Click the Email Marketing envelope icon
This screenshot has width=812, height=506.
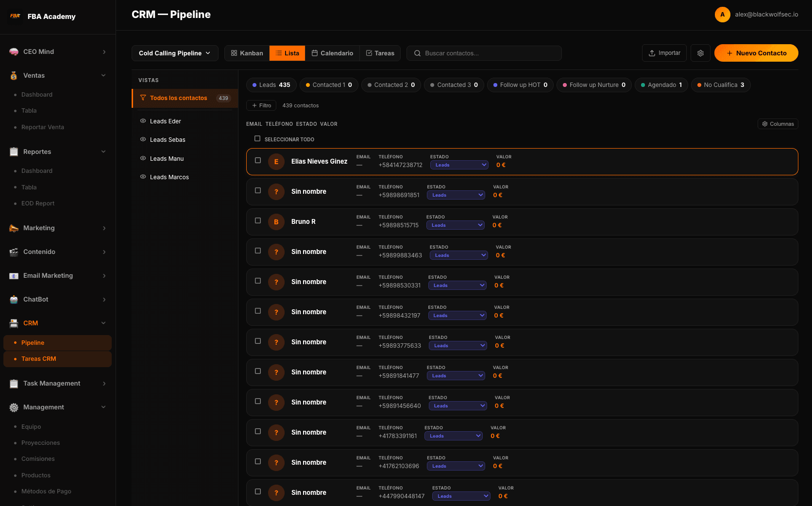(x=14, y=276)
